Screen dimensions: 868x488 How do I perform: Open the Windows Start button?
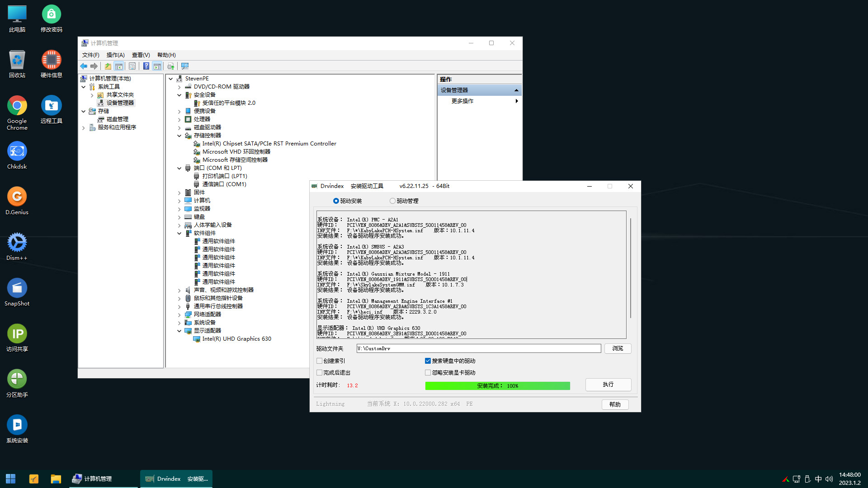coord(11,479)
